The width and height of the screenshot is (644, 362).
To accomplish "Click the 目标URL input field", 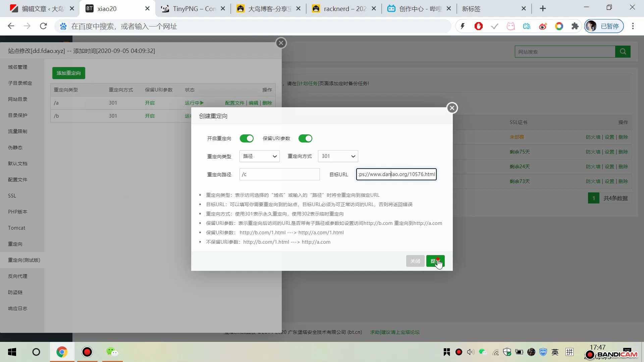I will click(396, 174).
